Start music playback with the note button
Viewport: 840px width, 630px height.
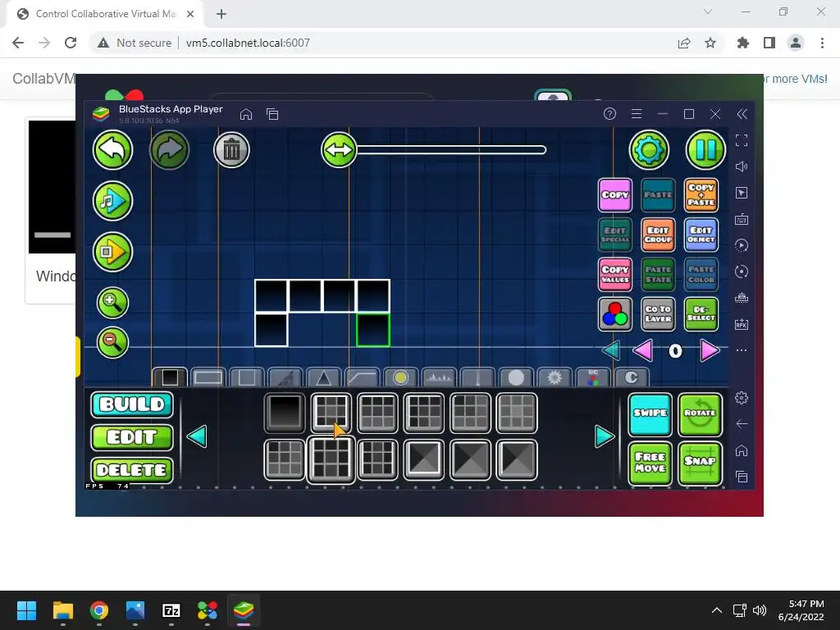(x=112, y=201)
